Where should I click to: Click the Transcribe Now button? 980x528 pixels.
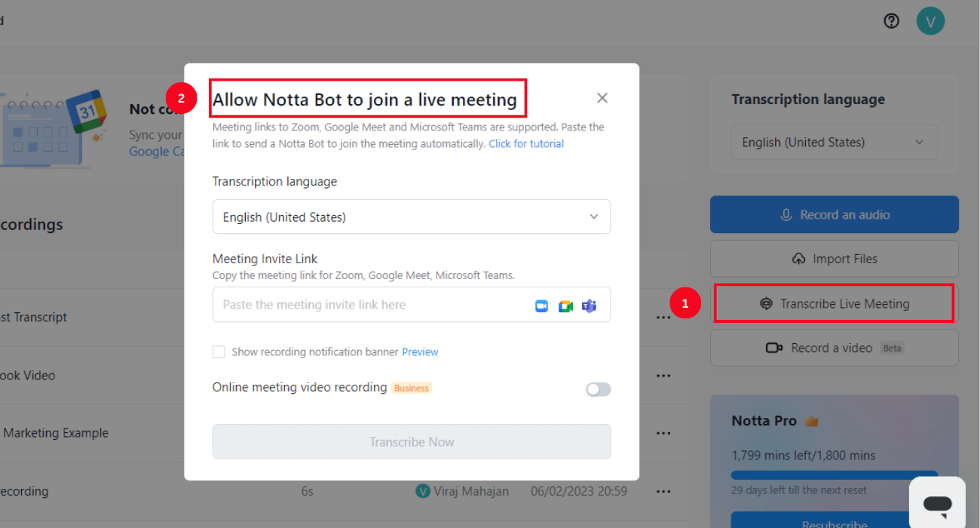412,441
